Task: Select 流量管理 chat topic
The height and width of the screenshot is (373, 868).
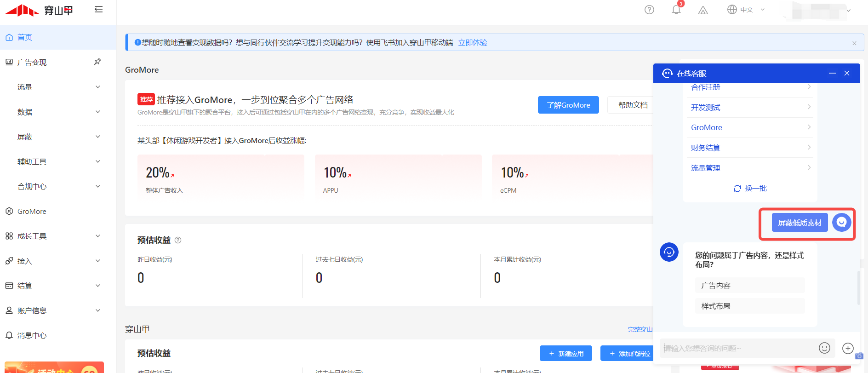Action: pos(750,168)
